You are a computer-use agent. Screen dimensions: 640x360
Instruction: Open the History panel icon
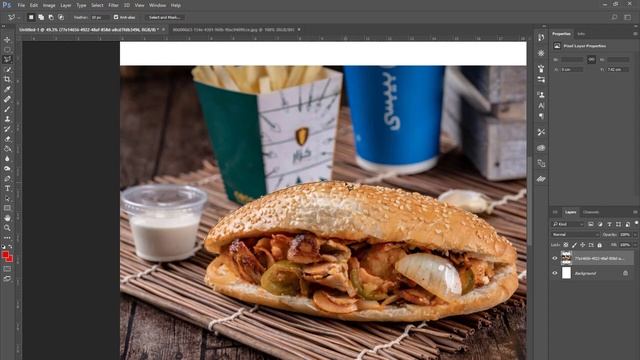pos(541,38)
